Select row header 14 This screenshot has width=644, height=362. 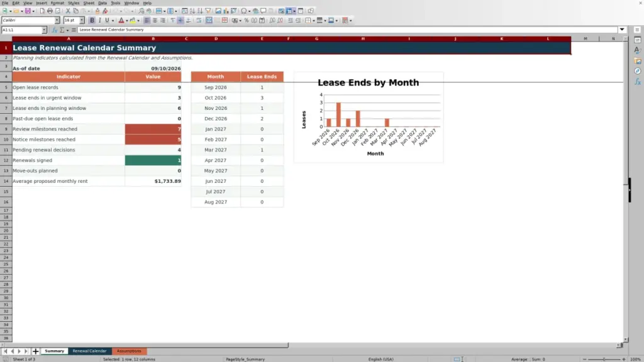(x=6, y=181)
